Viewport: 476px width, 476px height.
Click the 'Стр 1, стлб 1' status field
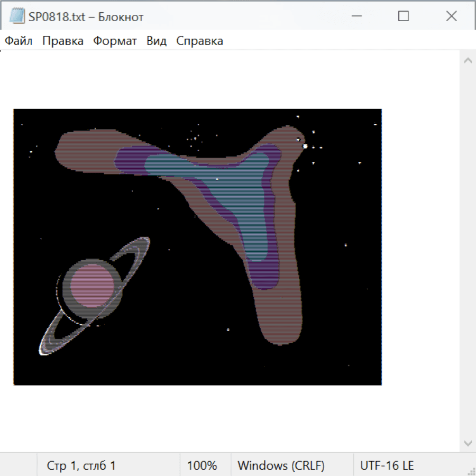[x=81, y=465]
